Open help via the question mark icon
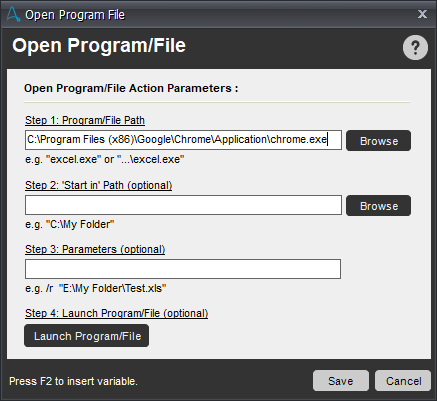 point(415,48)
